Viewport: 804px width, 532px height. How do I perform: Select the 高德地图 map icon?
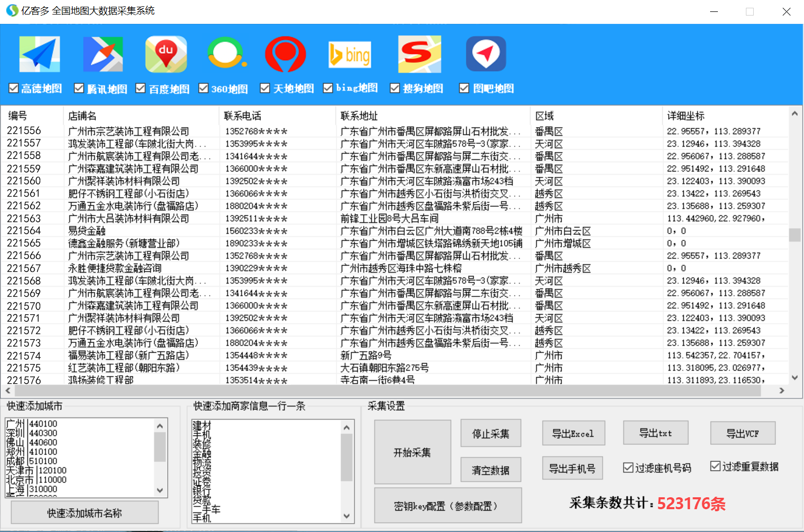(39, 53)
